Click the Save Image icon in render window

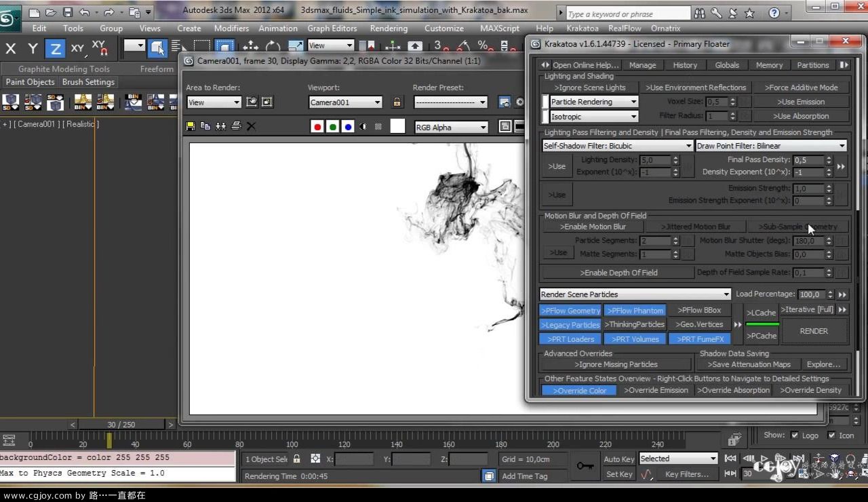[191, 126]
